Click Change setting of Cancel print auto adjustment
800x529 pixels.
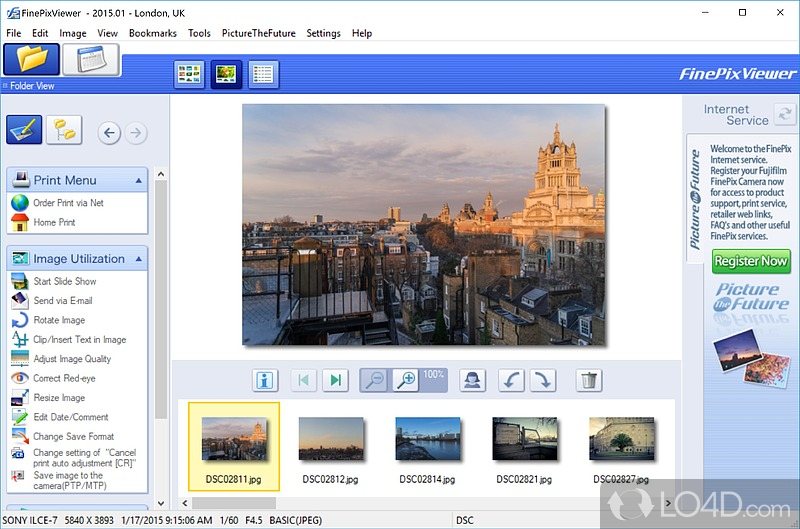pos(85,458)
